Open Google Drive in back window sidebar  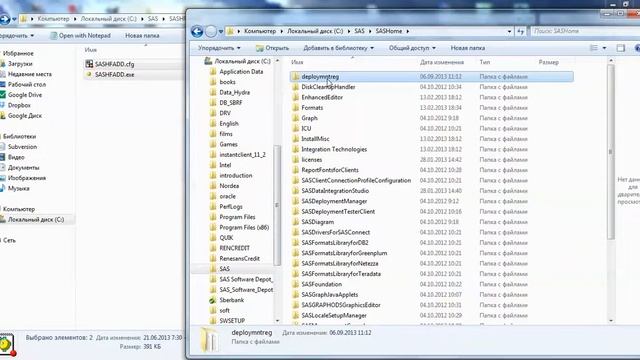pos(25,95)
